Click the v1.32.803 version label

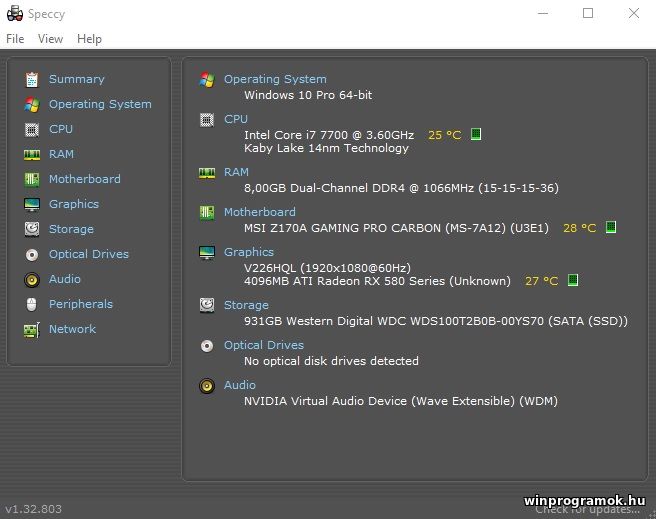coord(33,509)
